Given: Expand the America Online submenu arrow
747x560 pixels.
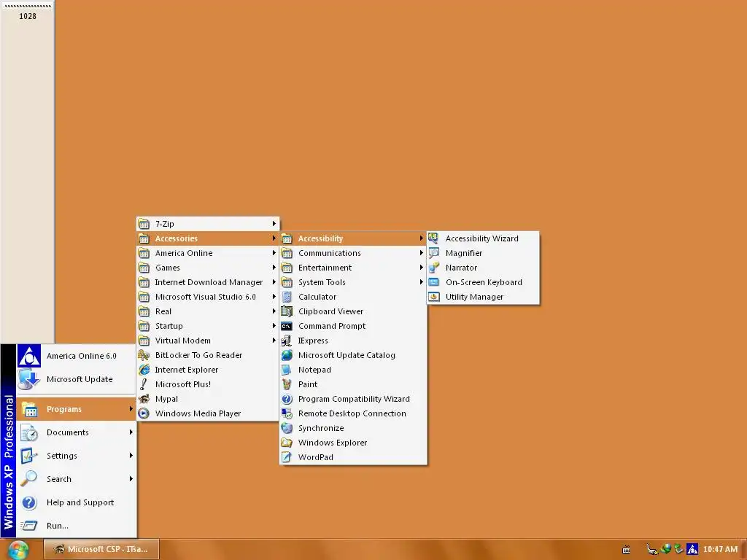Looking at the screenshot, I should [274, 253].
